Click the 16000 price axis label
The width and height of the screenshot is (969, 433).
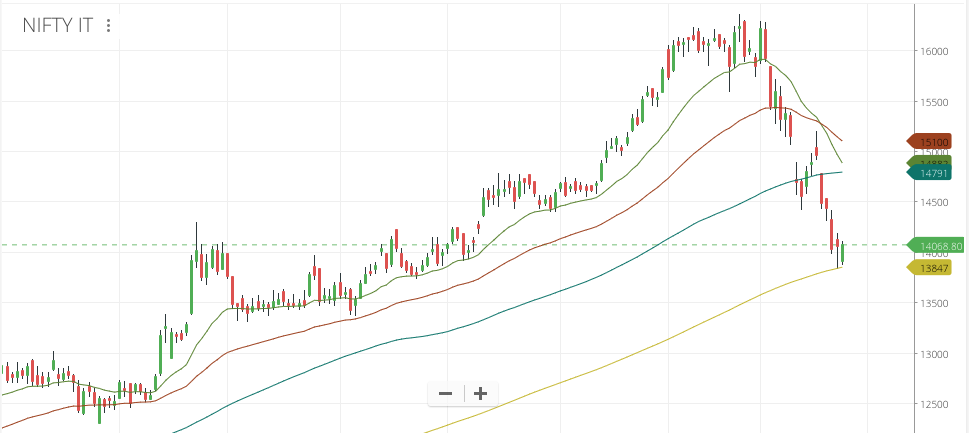click(935, 51)
